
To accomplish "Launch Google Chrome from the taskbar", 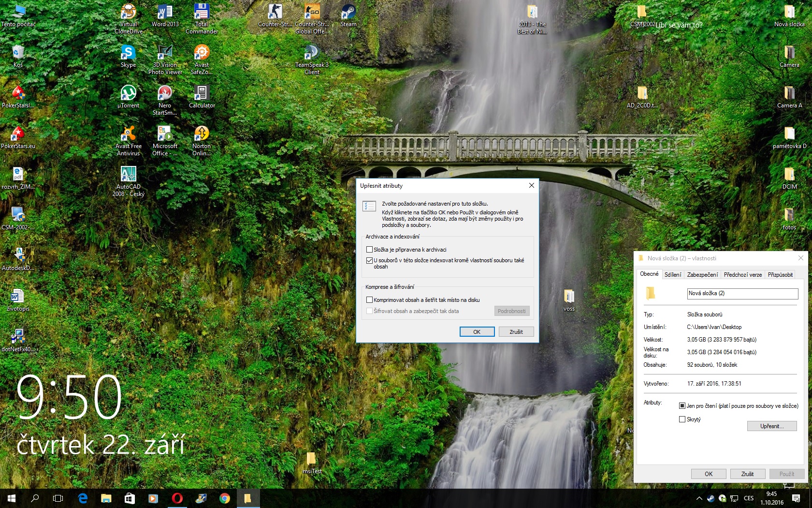I will pos(225,498).
